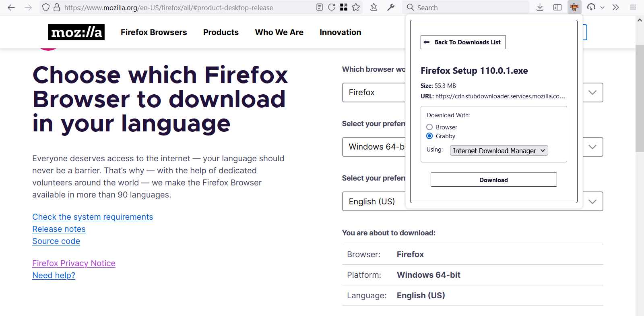Open QR code icon in address bar
This screenshot has height=316, width=644.
tap(344, 7)
